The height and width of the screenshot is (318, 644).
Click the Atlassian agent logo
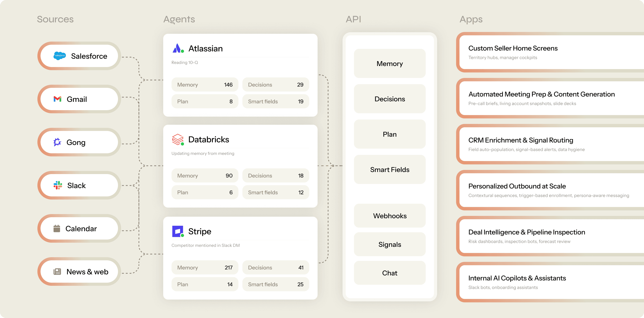coord(178,48)
